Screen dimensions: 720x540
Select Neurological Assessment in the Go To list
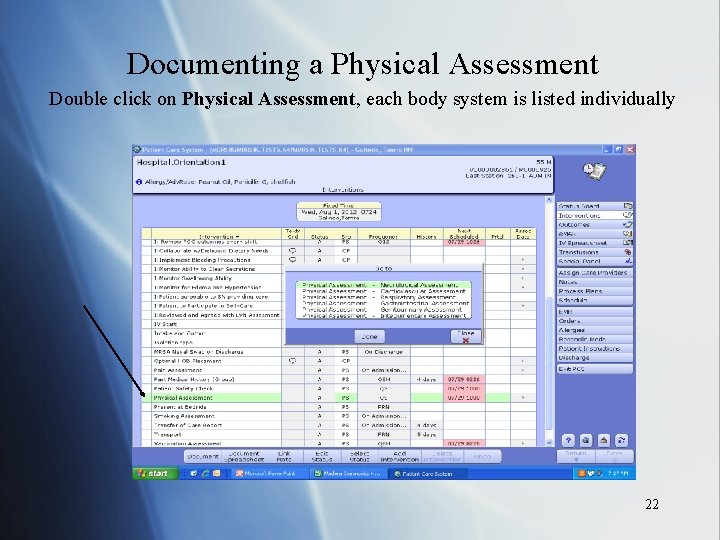383,285
